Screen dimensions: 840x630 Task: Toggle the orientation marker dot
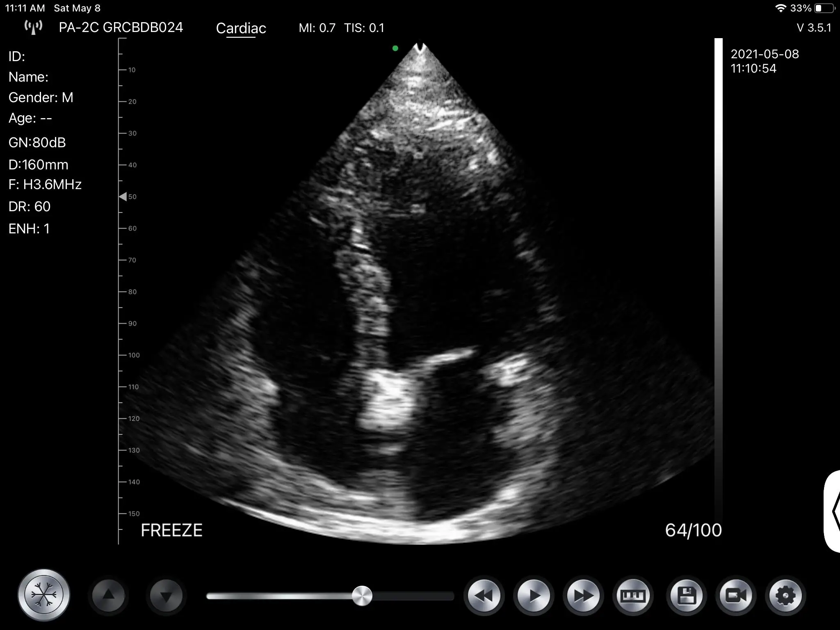click(x=396, y=48)
